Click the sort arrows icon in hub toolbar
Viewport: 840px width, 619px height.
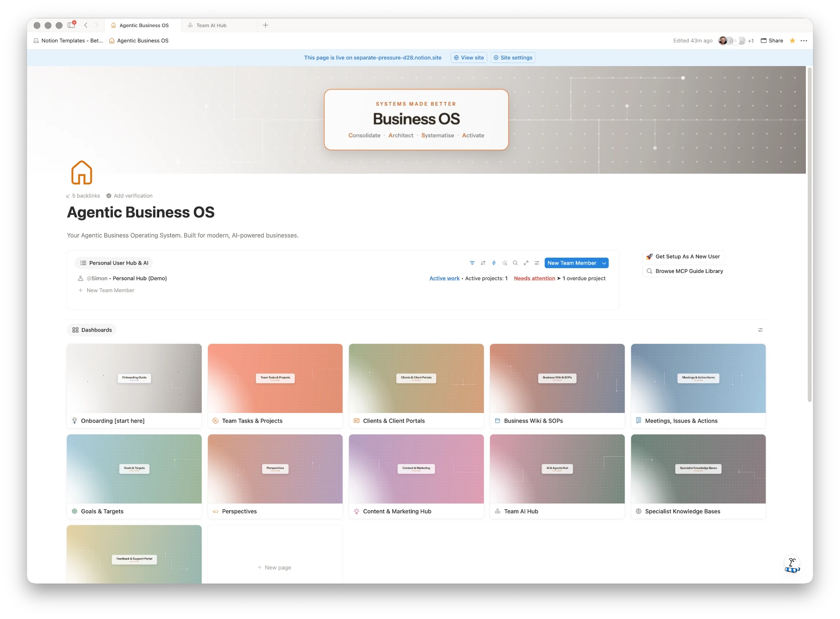483,263
